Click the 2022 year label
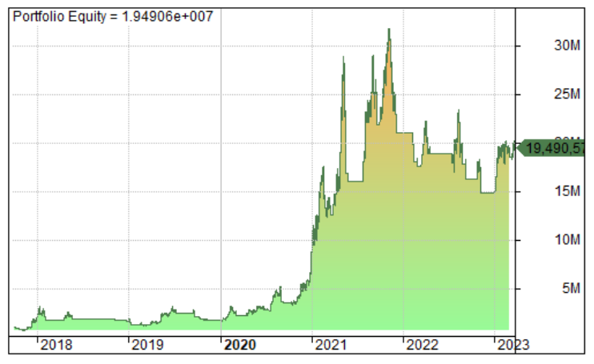Screen dimensions: 594x364 coord(422,345)
